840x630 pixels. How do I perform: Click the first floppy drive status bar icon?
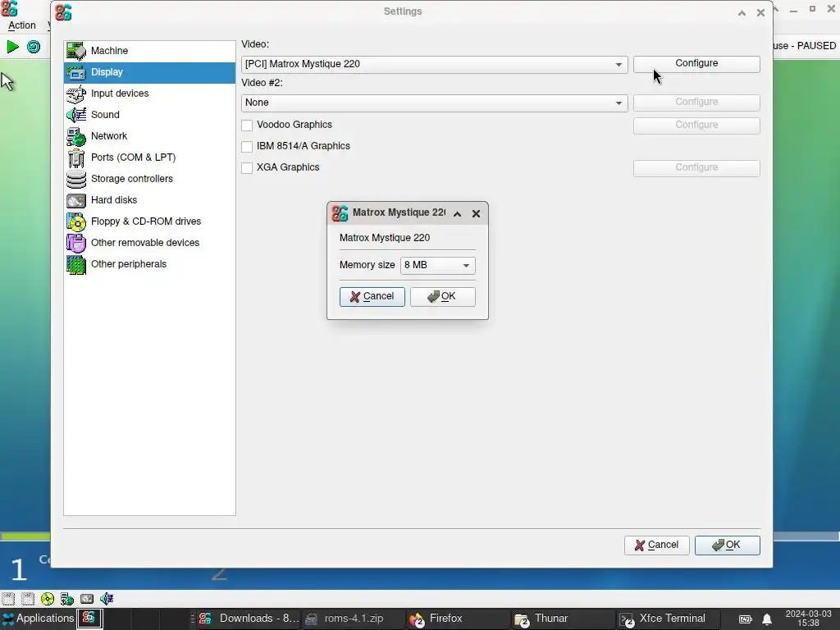8,598
